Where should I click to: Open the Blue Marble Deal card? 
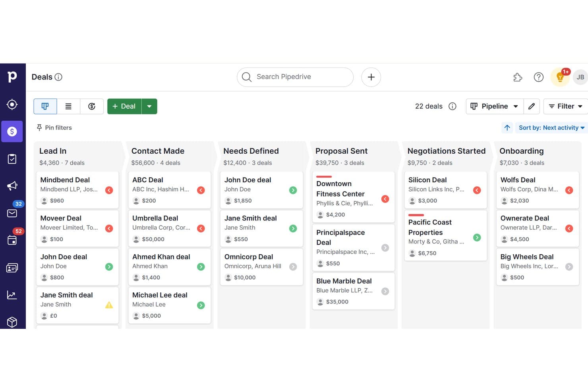tap(353, 291)
